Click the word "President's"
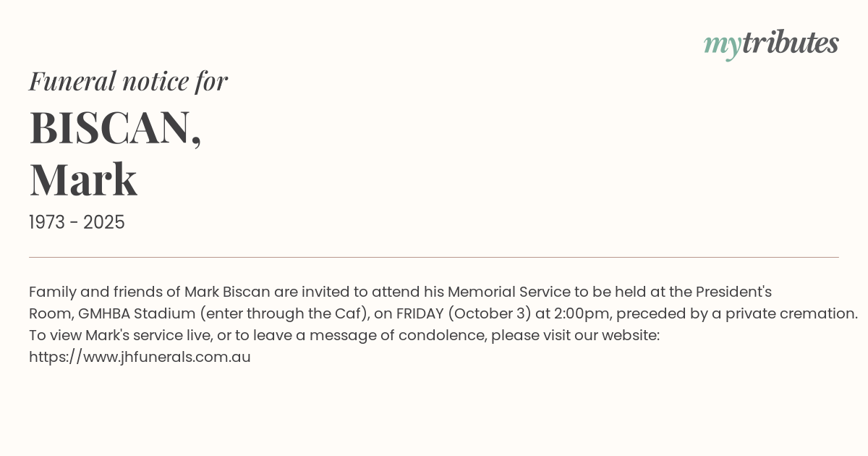The image size is (868, 456). pyautogui.click(x=733, y=292)
